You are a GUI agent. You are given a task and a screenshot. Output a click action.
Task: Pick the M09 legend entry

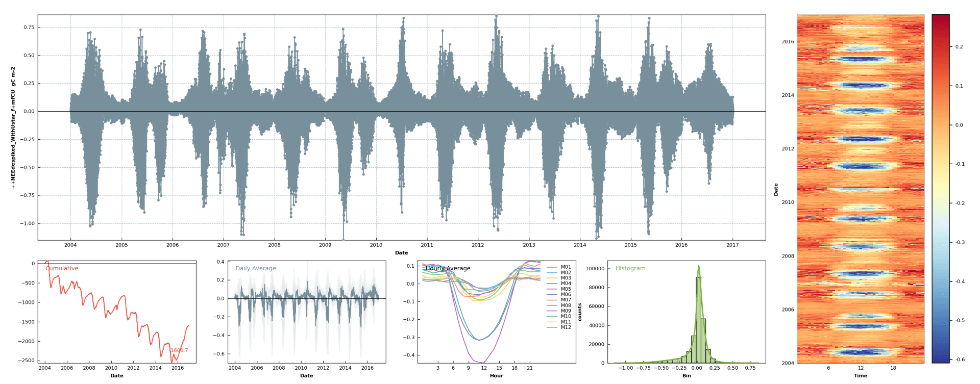559,311
